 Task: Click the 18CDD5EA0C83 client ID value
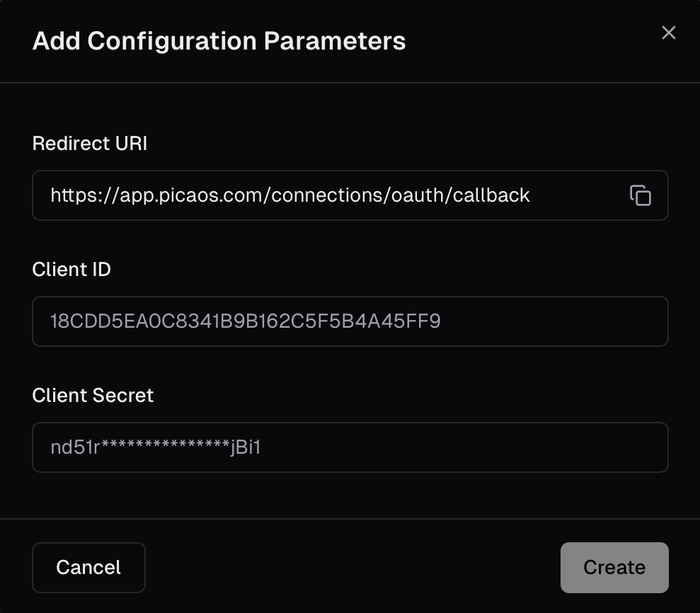point(245,321)
